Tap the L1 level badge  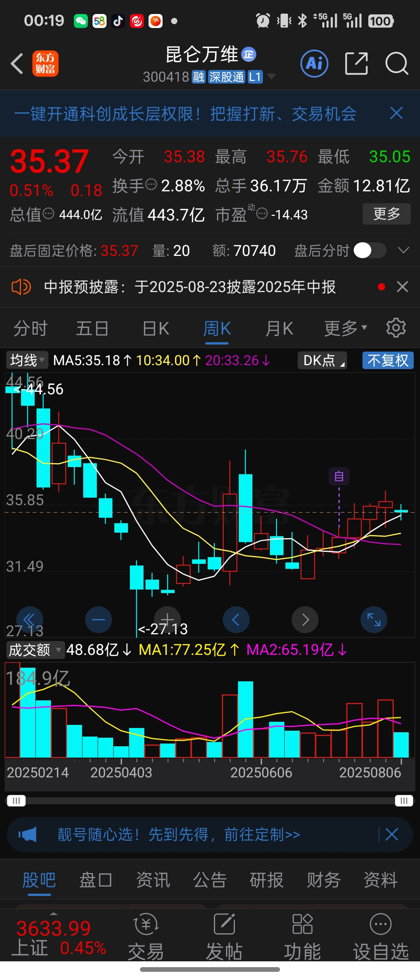coord(255,77)
